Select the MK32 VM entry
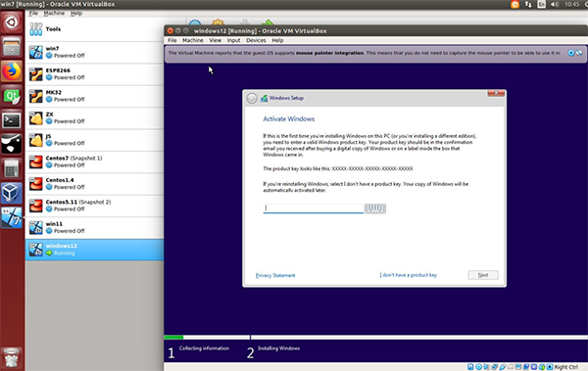Screen dimensions: 588x371 point(94,96)
